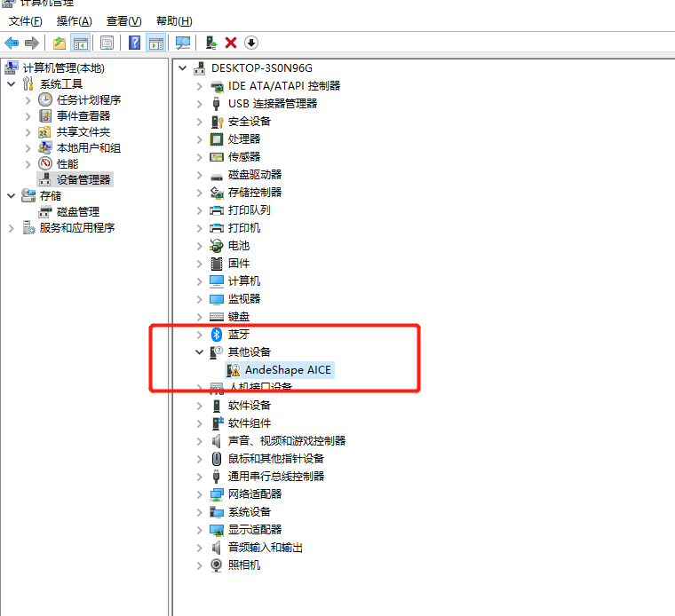Collapse the 系统工具 tree node
The image size is (675, 616).
coord(12,84)
